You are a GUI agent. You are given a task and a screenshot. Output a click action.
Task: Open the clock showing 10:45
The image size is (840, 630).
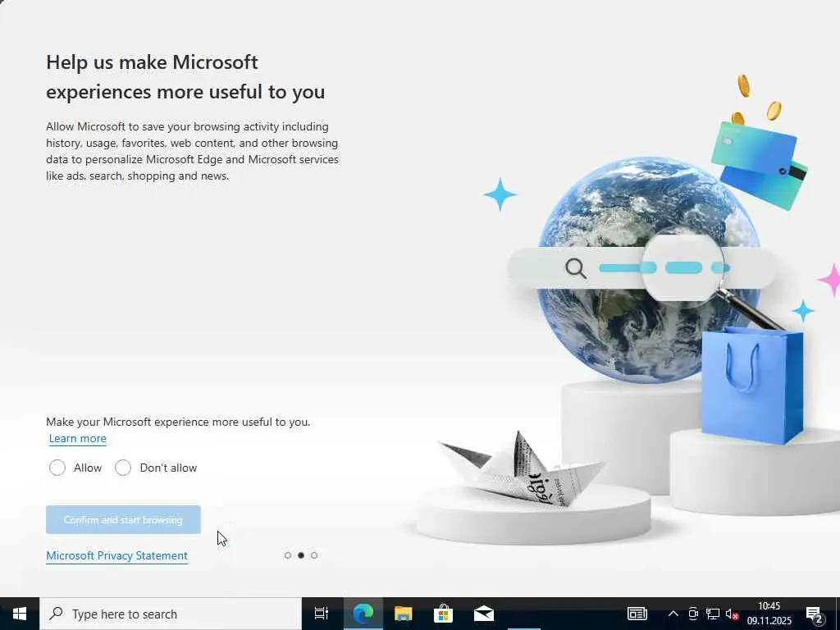click(x=769, y=614)
